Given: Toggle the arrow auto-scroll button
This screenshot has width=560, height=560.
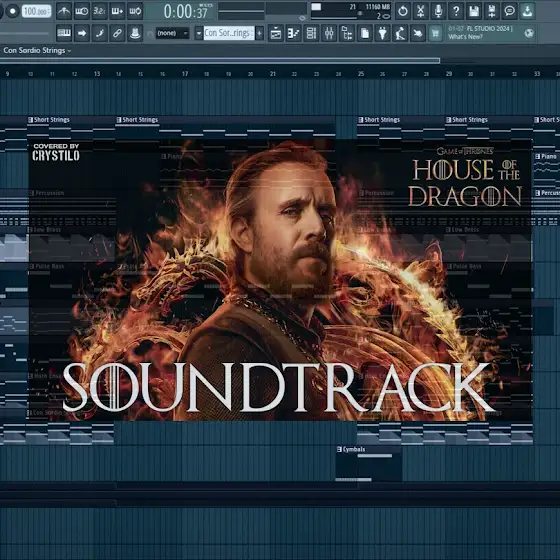Looking at the screenshot, I should coord(82,33).
